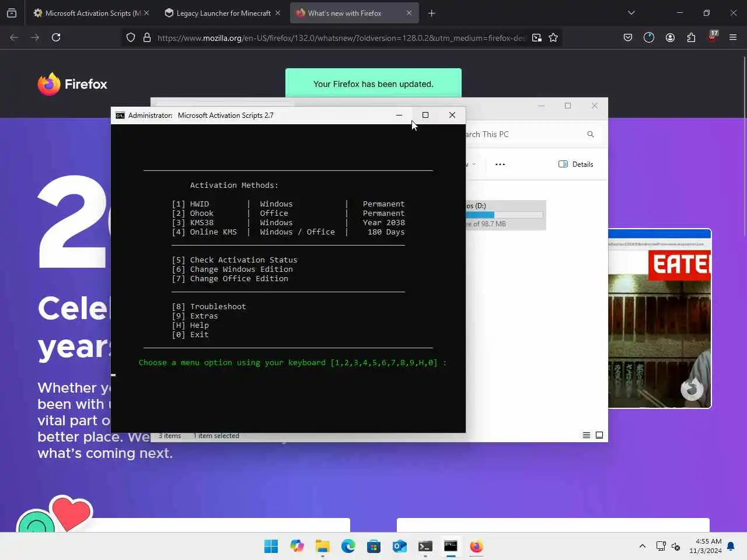Click the Explorer search magnifier icon

[x=591, y=134]
